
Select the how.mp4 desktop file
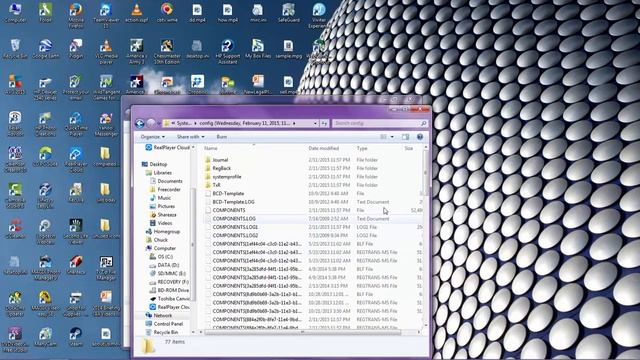coord(227,12)
